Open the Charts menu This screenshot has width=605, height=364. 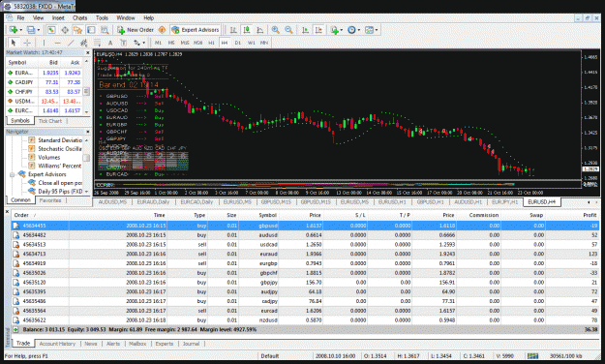pyautogui.click(x=80, y=17)
